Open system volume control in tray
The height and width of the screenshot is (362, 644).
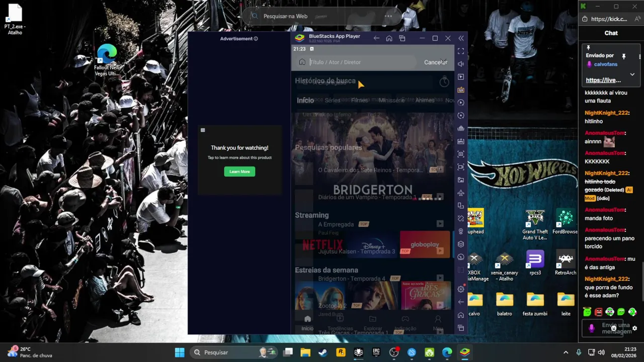[601, 352]
